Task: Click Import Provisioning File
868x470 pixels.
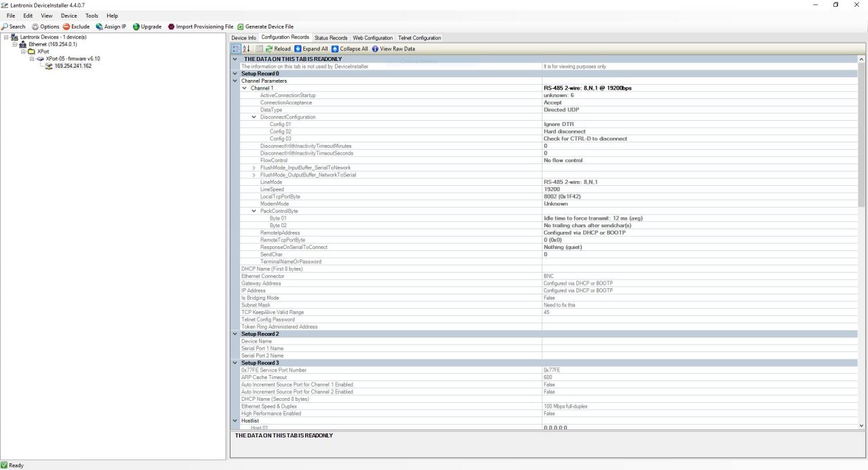Action: point(201,26)
